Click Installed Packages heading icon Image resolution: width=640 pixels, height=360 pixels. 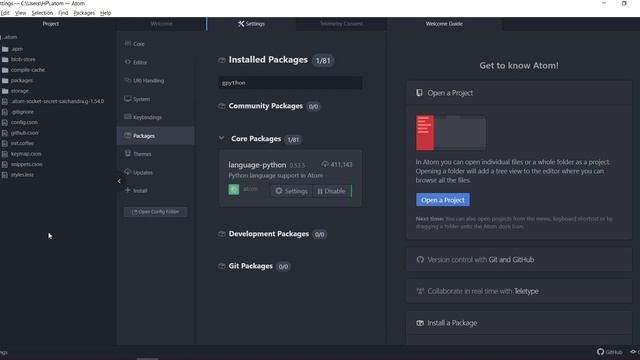(x=222, y=60)
